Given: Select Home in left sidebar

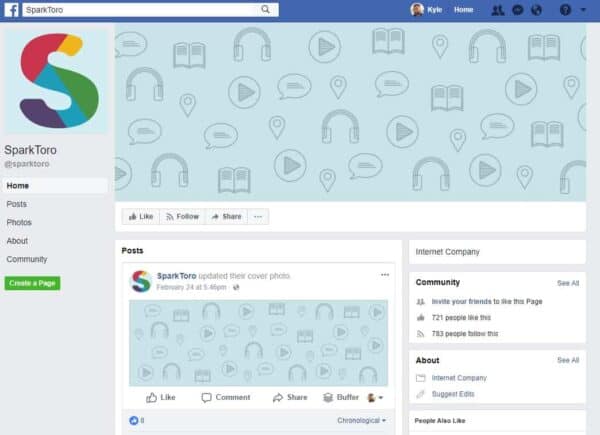Looking at the screenshot, I should 56,186.
